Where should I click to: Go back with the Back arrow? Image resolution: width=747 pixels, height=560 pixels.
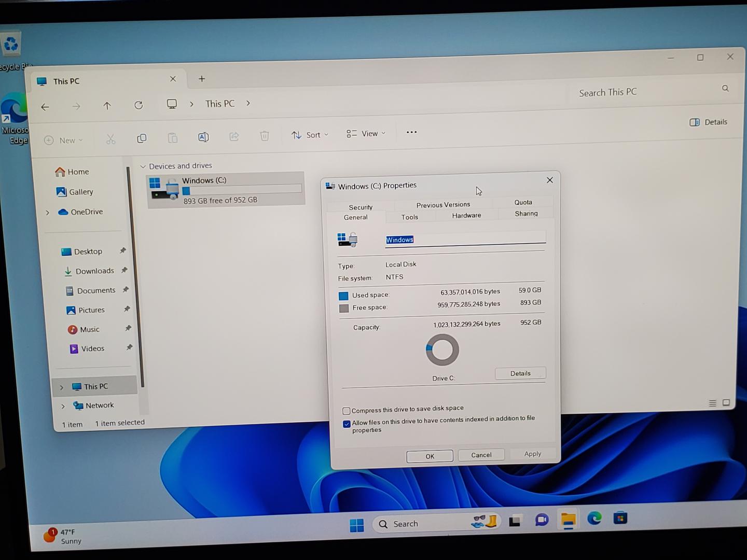pos(45,107)
